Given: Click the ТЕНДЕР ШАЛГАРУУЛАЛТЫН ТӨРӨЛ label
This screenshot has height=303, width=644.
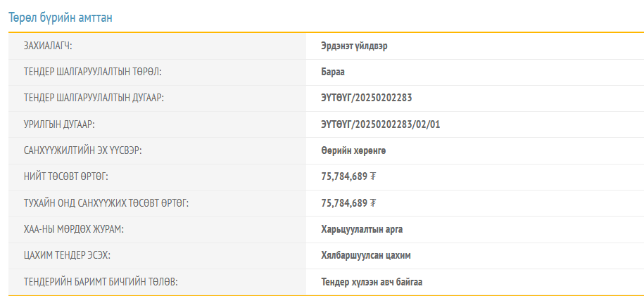Looking at the screenshot, I should point(93,72).
